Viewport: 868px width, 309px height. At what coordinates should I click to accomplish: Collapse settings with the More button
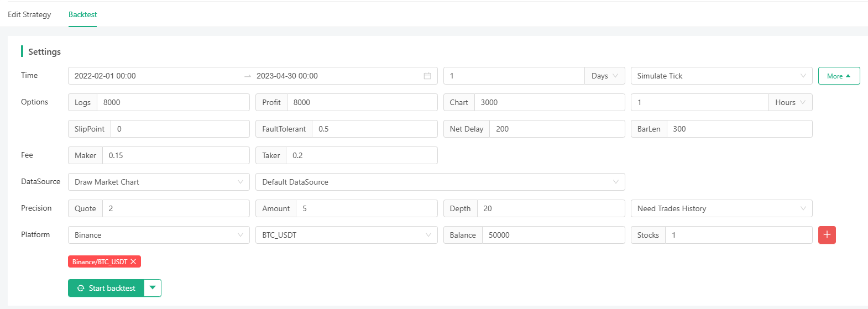click(838, 76)
